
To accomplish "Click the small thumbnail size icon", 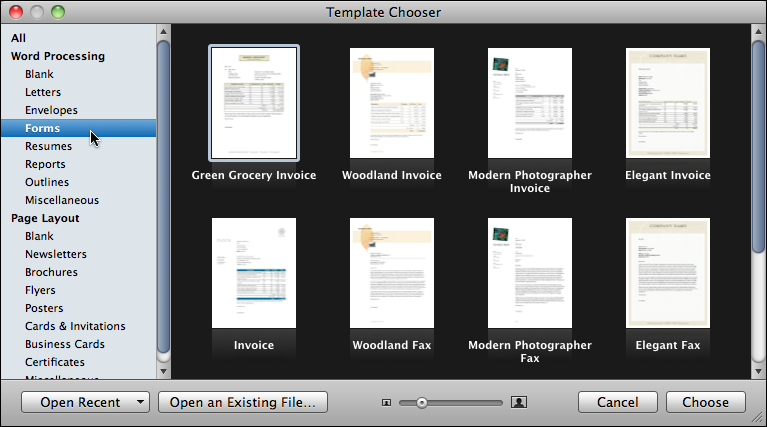I will 386,403.
